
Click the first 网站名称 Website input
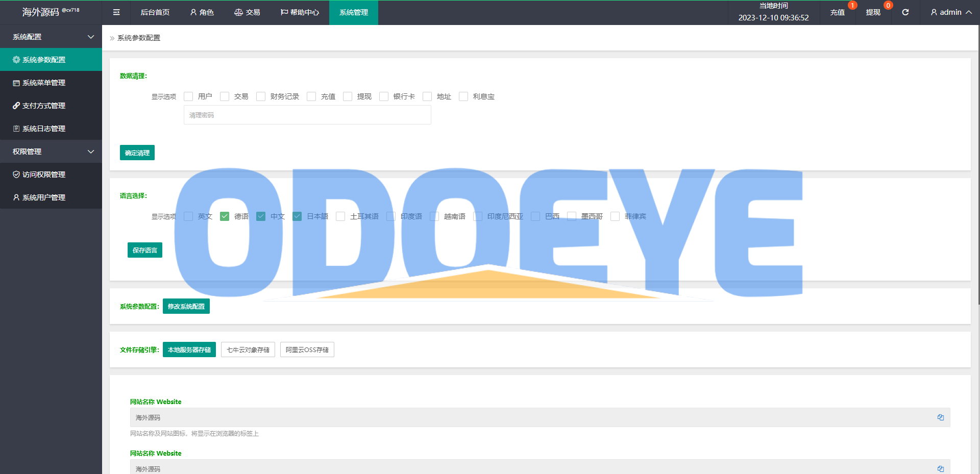[x=540, y=417]
